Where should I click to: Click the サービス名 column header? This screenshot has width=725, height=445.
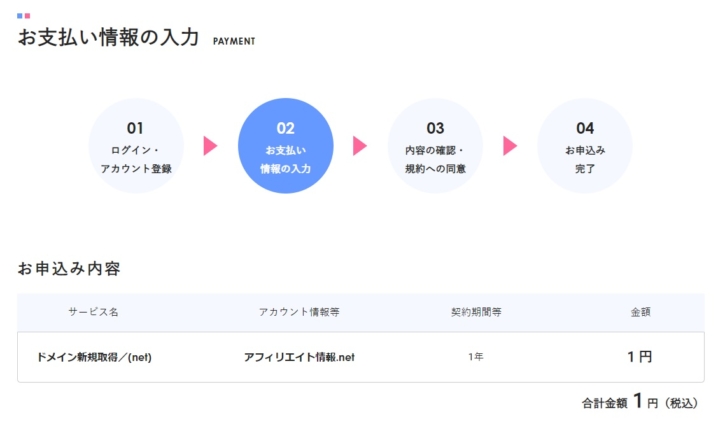click(93, 312)
